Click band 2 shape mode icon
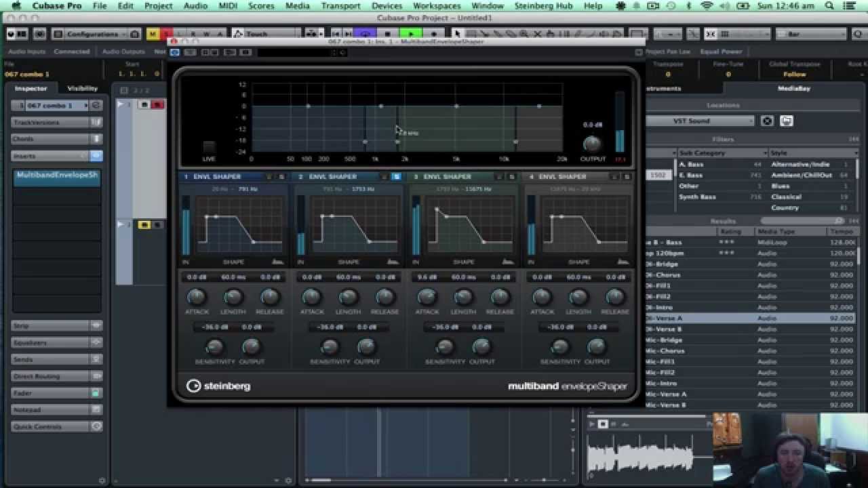The width and height of the screenshot is (868, 488). coord(392,261)
